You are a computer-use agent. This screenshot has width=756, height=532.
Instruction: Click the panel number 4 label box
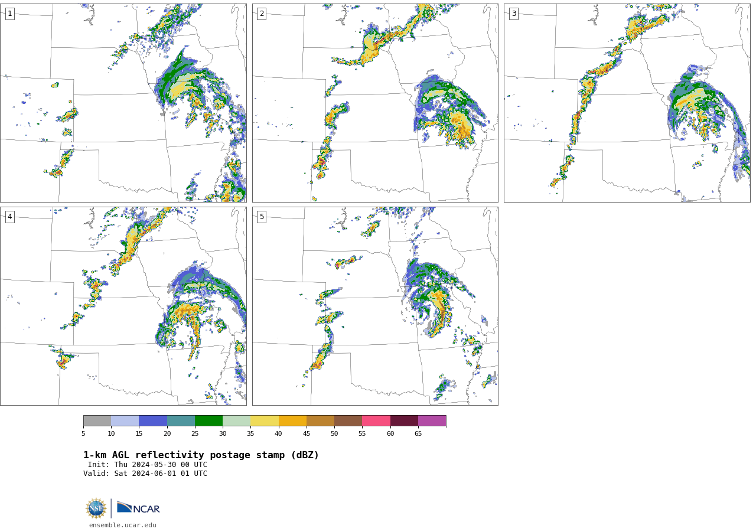click(9, 217)
